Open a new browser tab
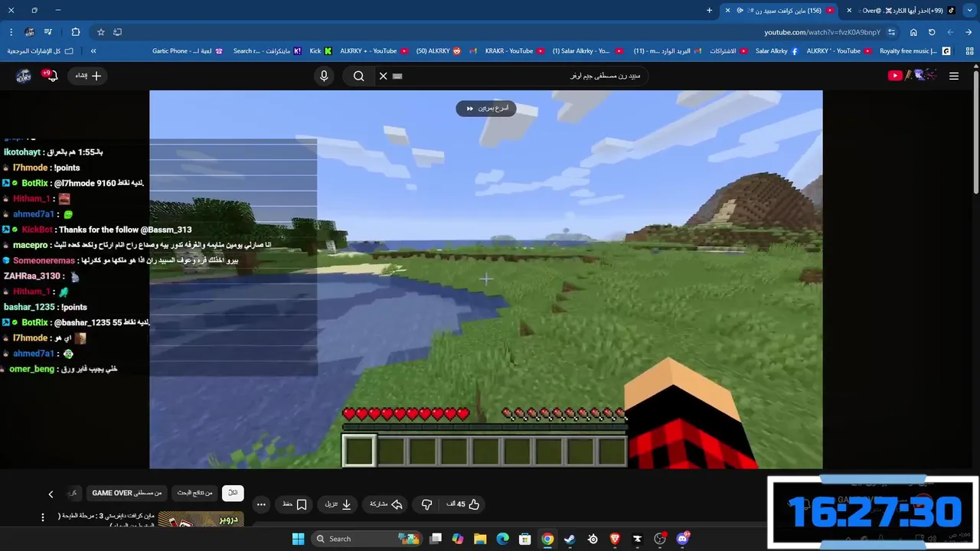The height and width of the screenshot is (551, 980). coord(709,11)
